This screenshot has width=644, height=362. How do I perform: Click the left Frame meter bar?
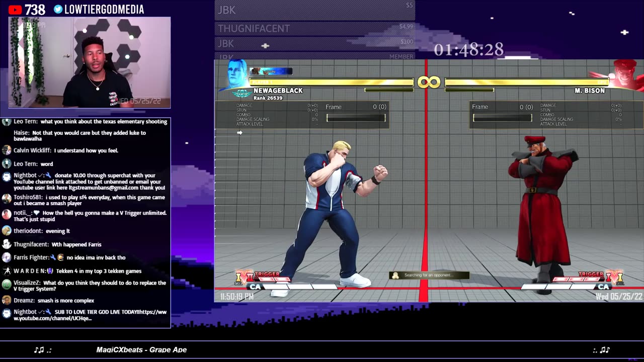(356, 118)
